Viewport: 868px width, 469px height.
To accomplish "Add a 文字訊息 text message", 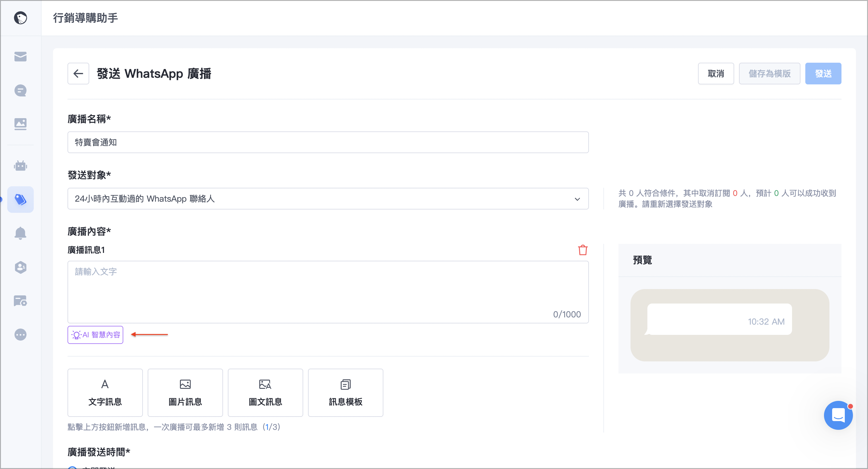I will click(105, 392).
